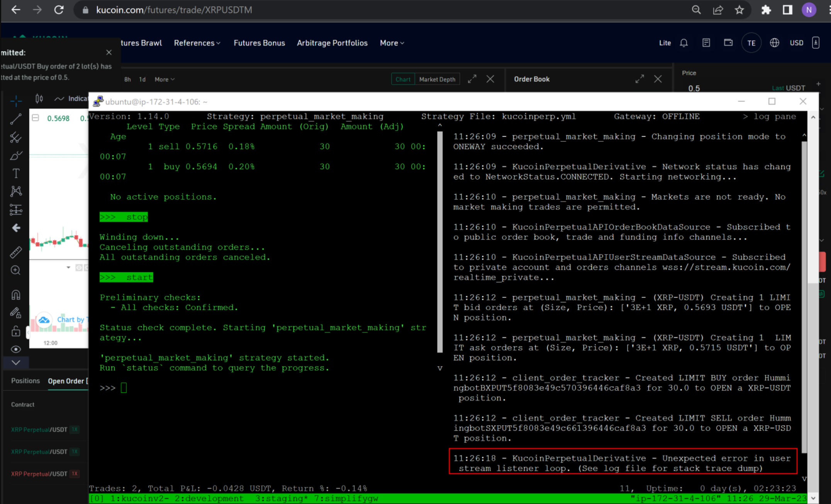
Task: Toggle magnet mode on chart
Action: coord(16,295)
